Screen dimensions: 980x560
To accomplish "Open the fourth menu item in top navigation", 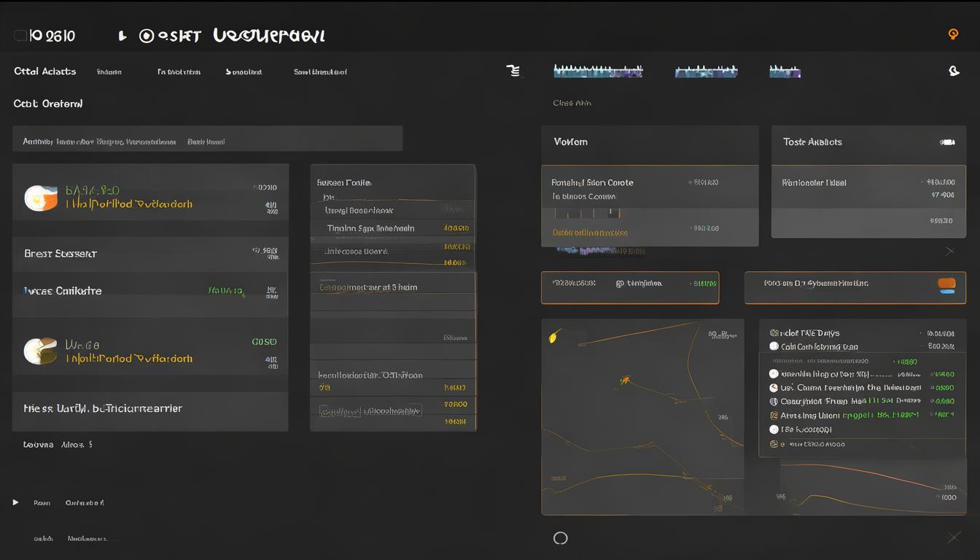I will [319, 72].
